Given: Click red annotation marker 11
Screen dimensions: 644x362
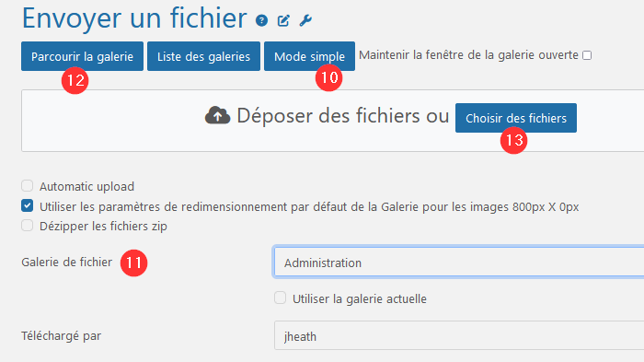Looking at the screenshot, I should point(134,263).
